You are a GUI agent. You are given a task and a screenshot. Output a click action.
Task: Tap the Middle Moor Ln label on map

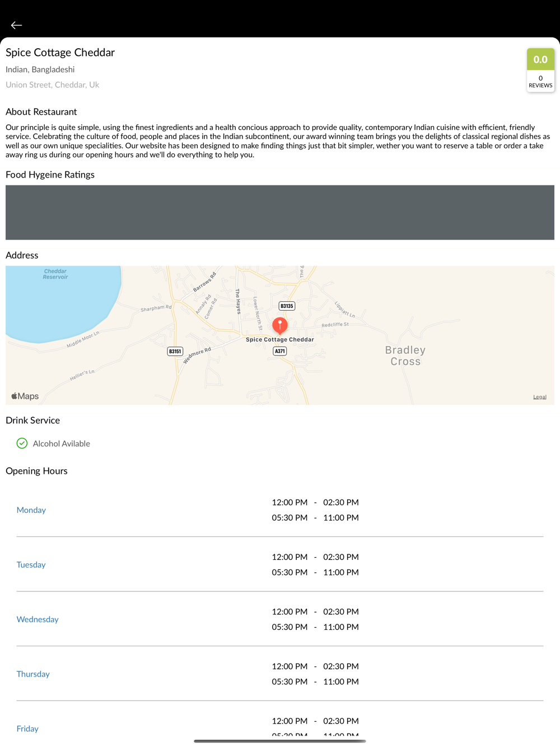click(x=83, y=339)
